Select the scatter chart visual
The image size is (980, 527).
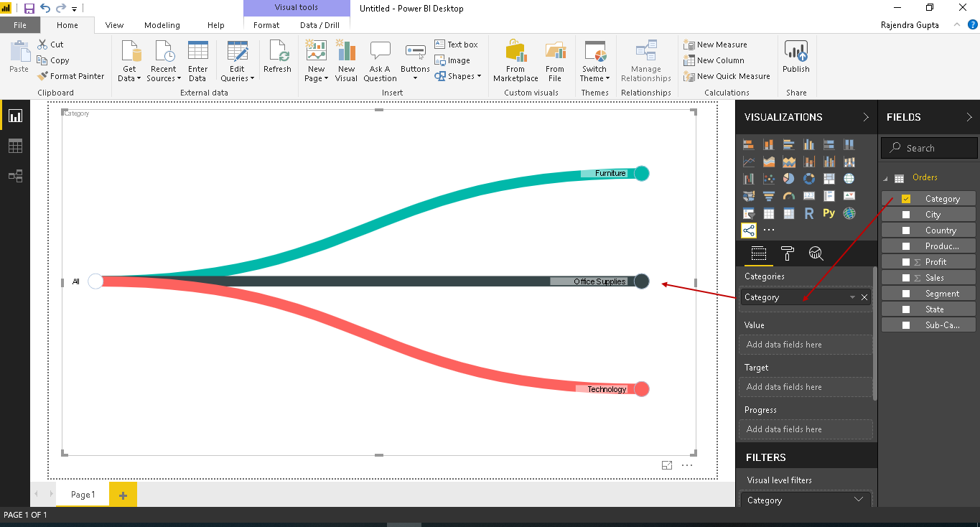coord(769,179)
